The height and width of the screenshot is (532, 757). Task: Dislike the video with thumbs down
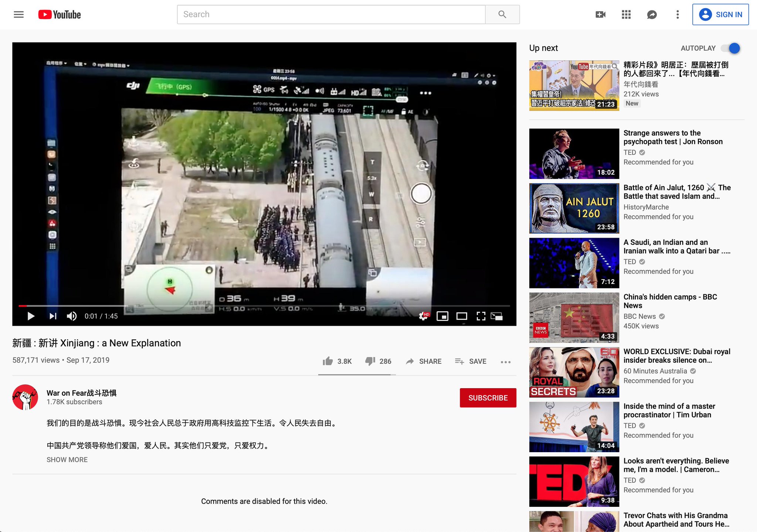(370, 361)
